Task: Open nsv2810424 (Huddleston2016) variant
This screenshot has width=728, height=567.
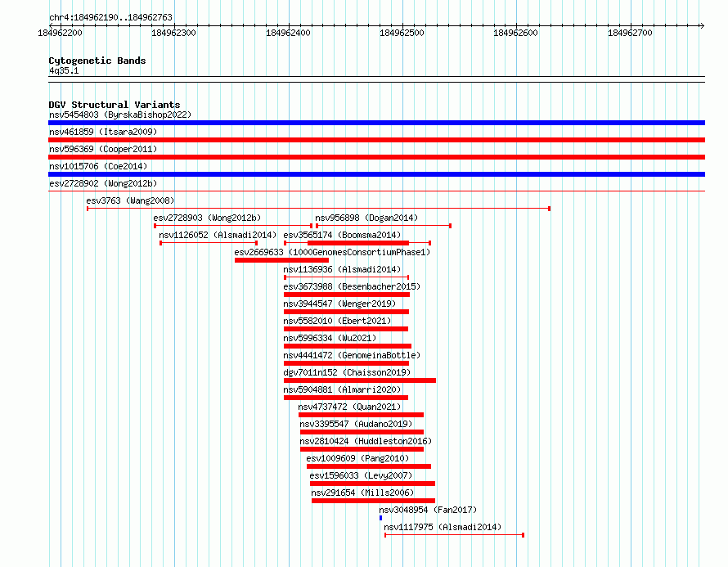Action: point(366,441)
